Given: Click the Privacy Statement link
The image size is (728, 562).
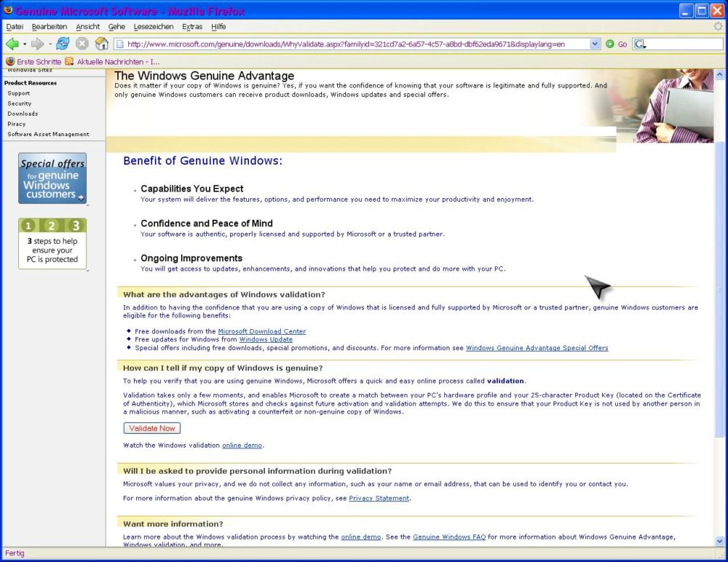Looking at the screenshot, I should click(379, 499).
